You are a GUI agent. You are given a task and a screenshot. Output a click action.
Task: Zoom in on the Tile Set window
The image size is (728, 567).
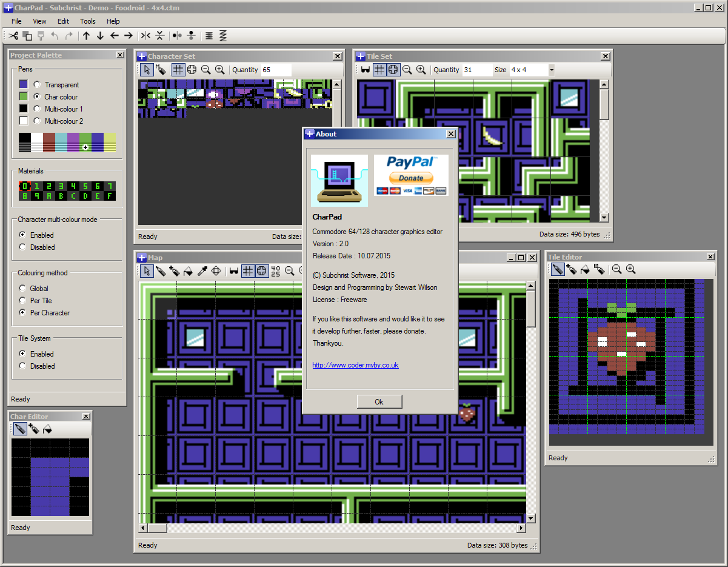click(421, 70)
